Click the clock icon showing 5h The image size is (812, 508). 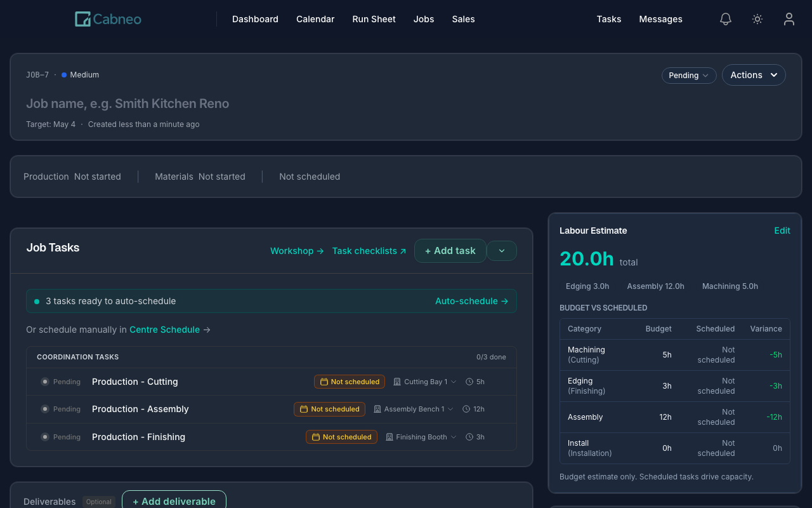click(x=468, y=382)
